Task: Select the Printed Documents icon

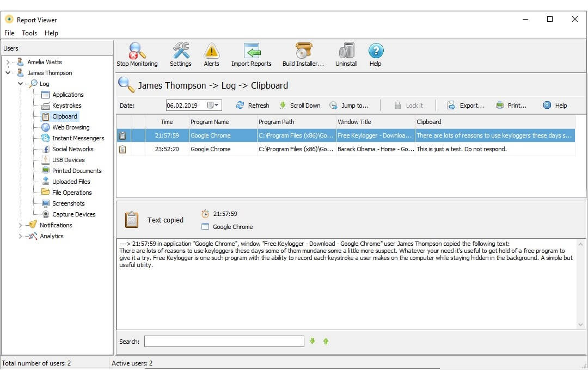Action: click(x=45, y=170)
